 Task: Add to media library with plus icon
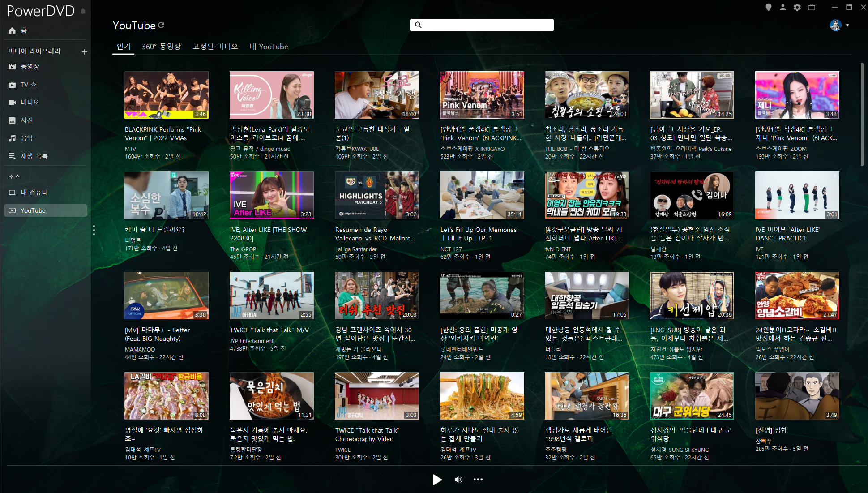click(85, 52)
